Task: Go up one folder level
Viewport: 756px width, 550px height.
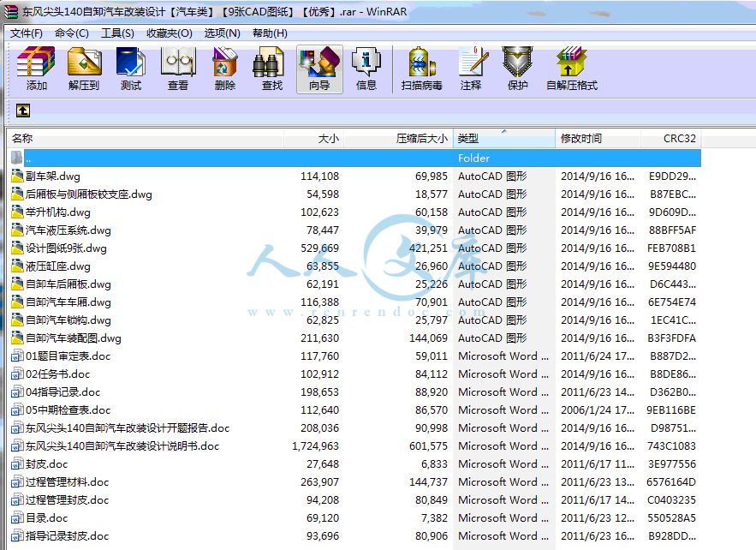Action: click(22, 111)
